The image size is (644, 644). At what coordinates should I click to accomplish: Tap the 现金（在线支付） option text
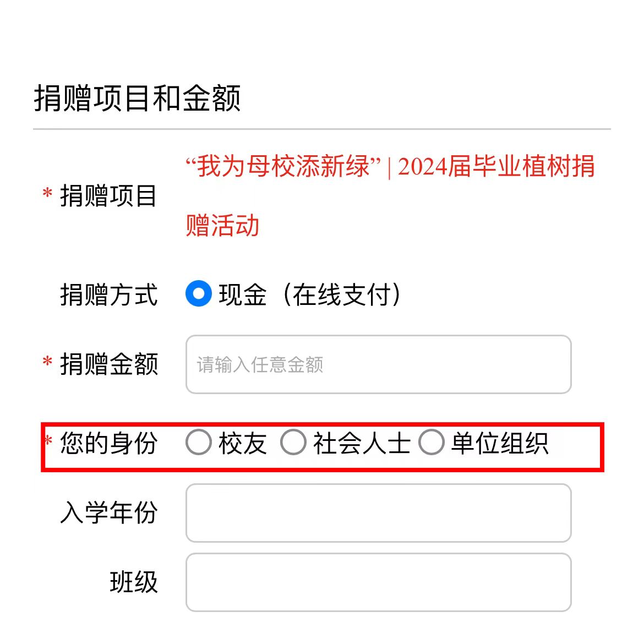coord(309,294)
